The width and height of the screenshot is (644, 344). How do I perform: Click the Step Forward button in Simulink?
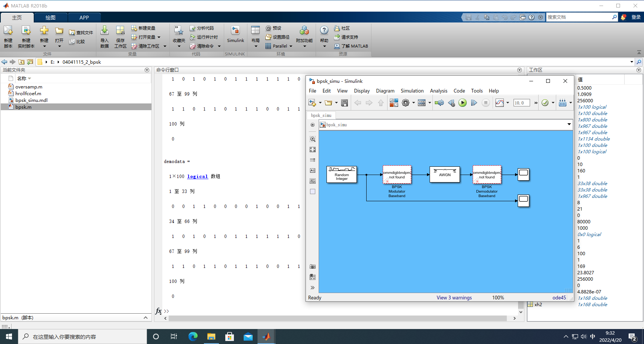[x=474, y=103]
